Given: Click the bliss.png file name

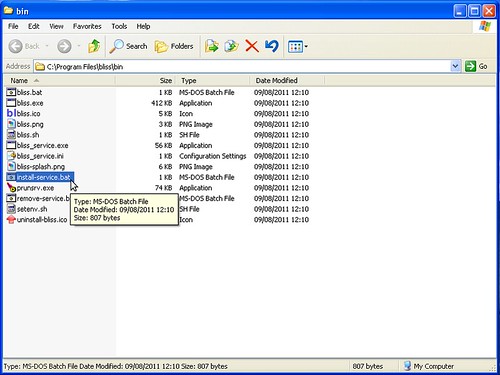Looking at the screenshot, I should click(30, 124).
